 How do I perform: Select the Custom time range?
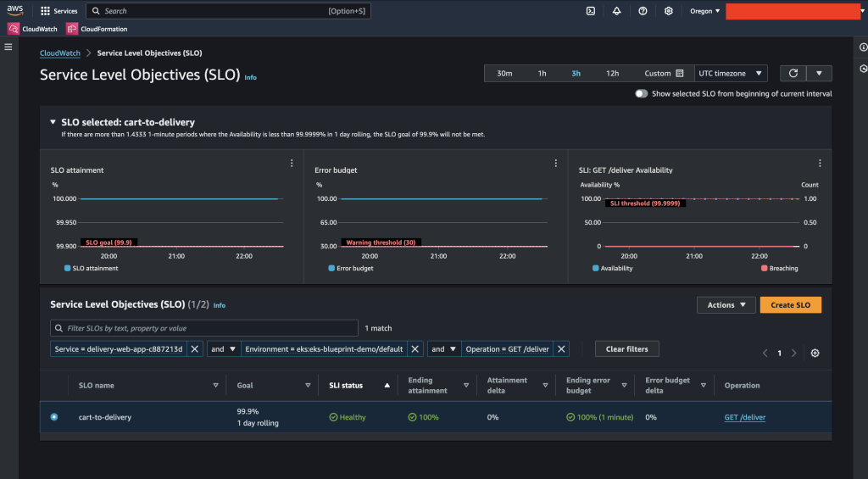(664, 73)
